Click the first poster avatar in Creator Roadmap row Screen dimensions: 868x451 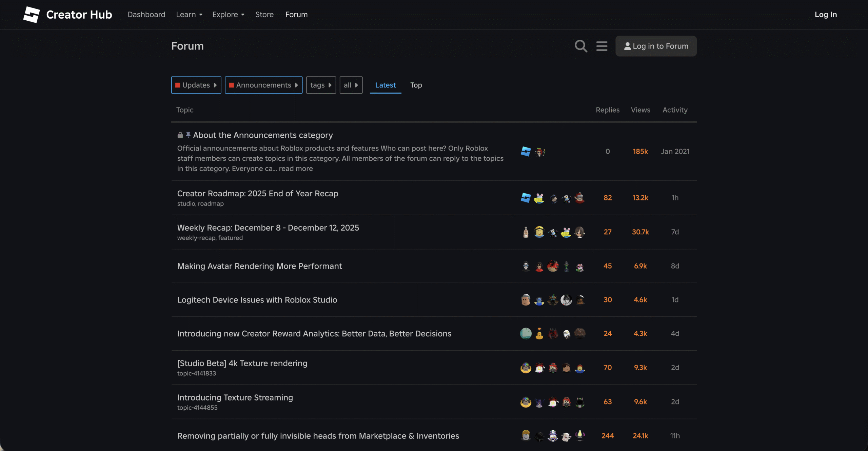coord(526,198)
